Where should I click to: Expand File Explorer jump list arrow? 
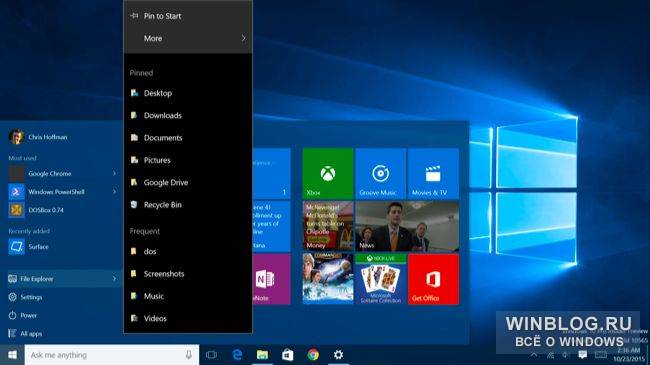pyautogui.click(x=114, y=279)
